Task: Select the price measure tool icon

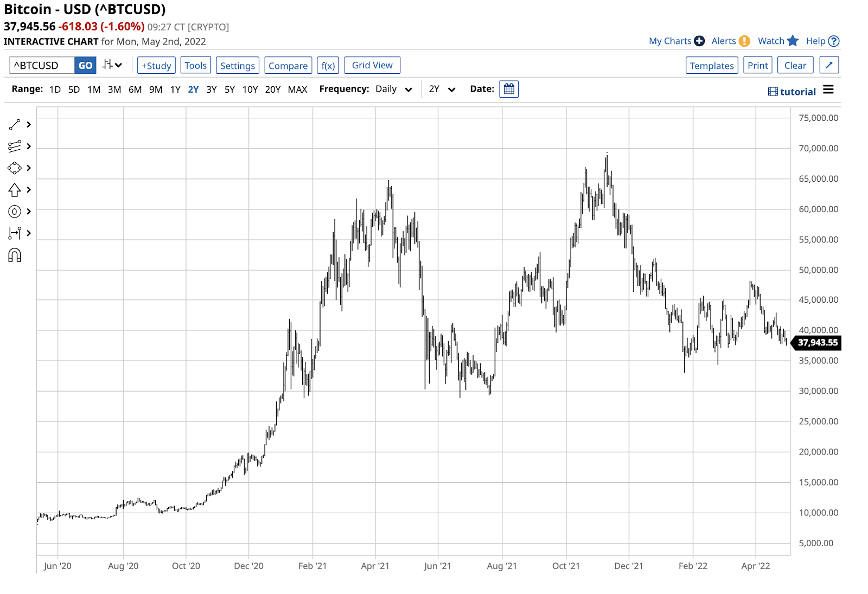Action: pos(14,233)
